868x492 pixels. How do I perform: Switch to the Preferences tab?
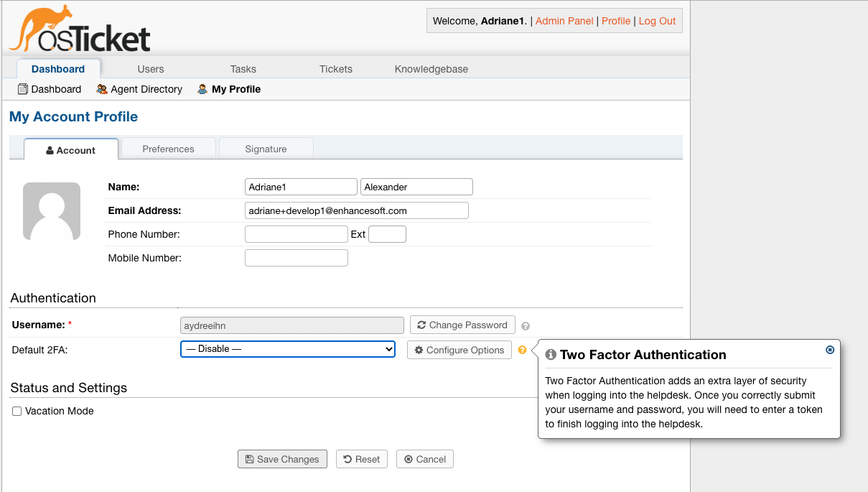click(168, 149)
